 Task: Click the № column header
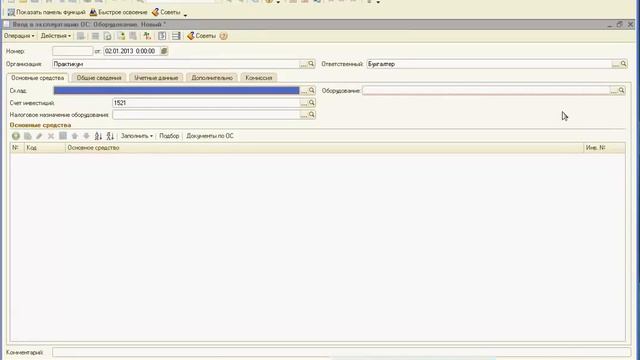17,148
